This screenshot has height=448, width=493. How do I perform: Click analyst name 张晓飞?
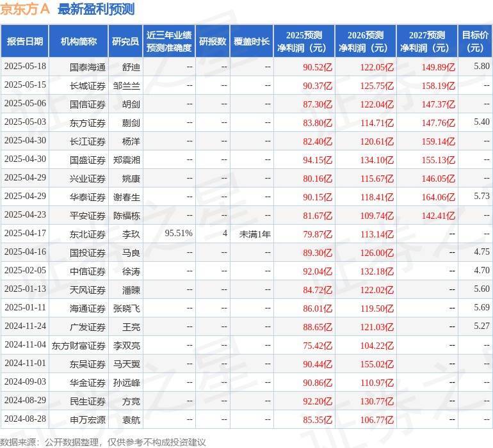click(126, 308)
